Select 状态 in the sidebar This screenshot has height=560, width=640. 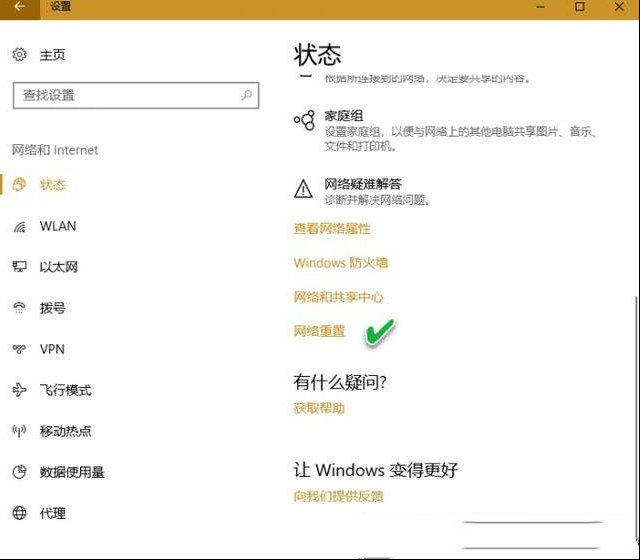tap(53, 185)
